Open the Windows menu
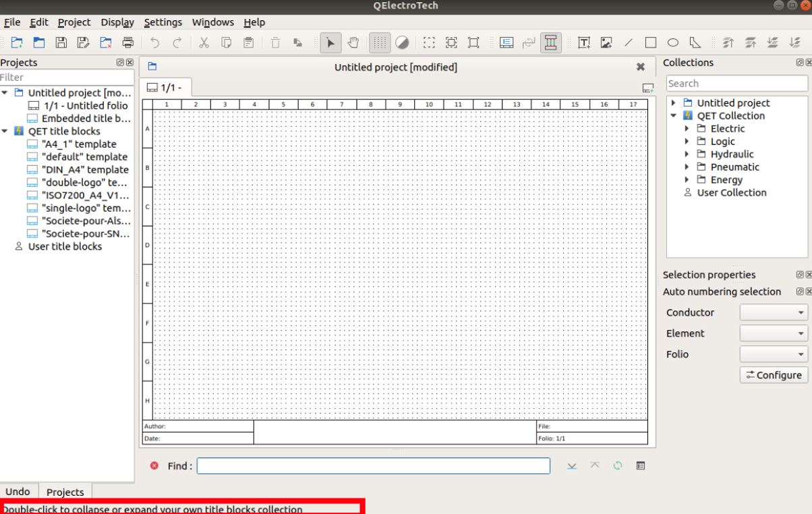The width and height of the screenshot is (812, 514). pyautogui.click(x=213, y=22)
